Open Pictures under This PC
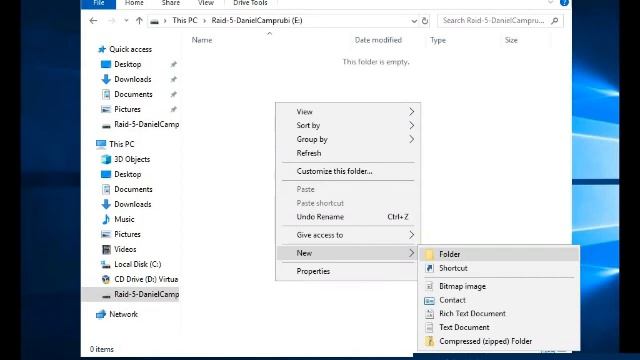This screenshot has width=640, height=360. (127, 234)
